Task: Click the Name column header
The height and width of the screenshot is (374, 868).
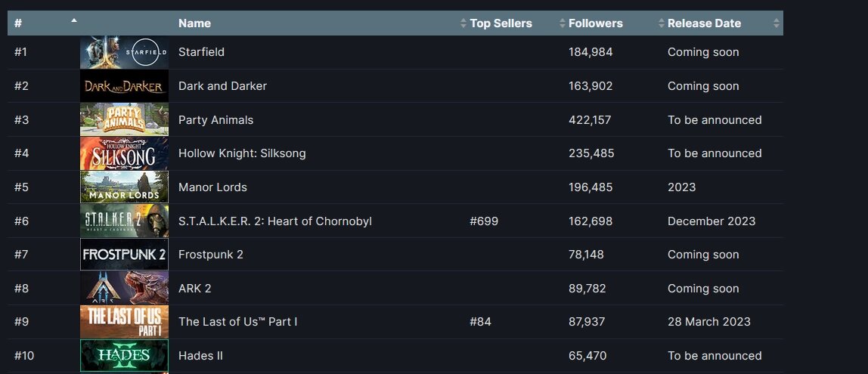Action: point(194,23)
